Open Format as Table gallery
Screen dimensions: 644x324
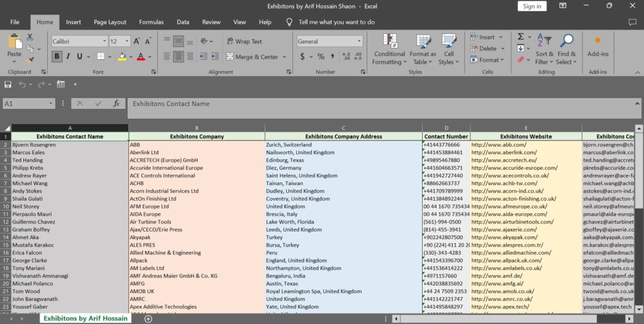(423, 49)
